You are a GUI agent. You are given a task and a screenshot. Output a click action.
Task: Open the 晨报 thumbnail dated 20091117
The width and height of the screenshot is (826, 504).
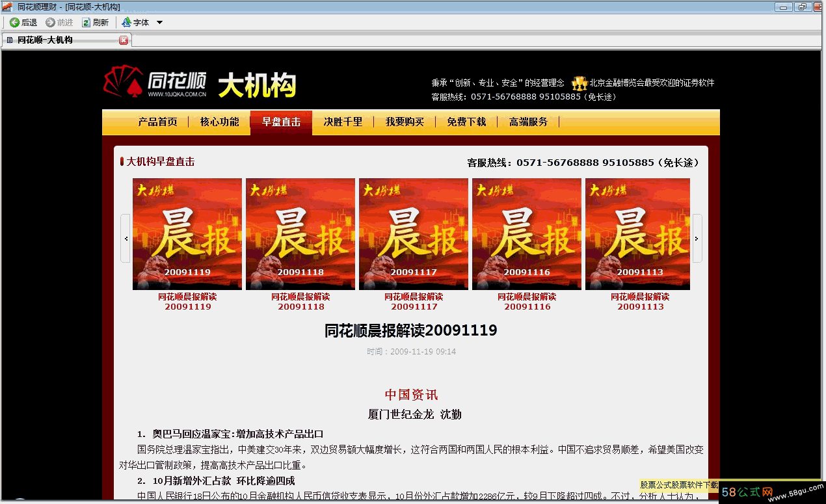(414, 234)
